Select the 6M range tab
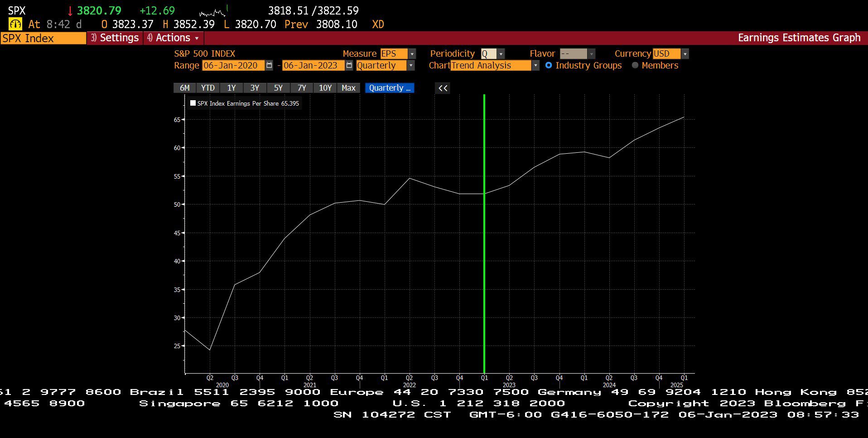 coord(184,88)
